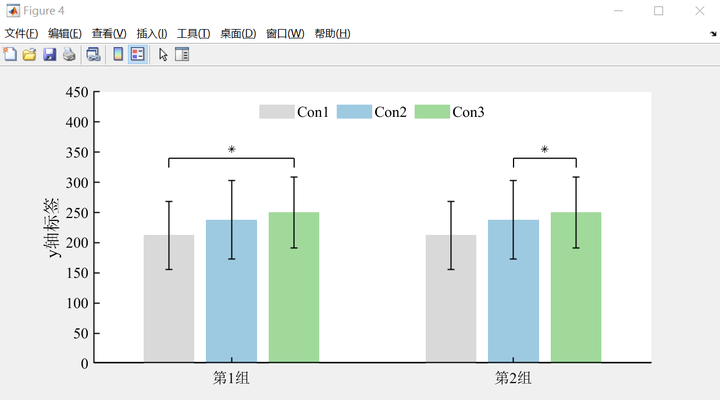Activate the Edit Plot arrow tool
This screenshot has height=400, width=720.
(163, 54)
